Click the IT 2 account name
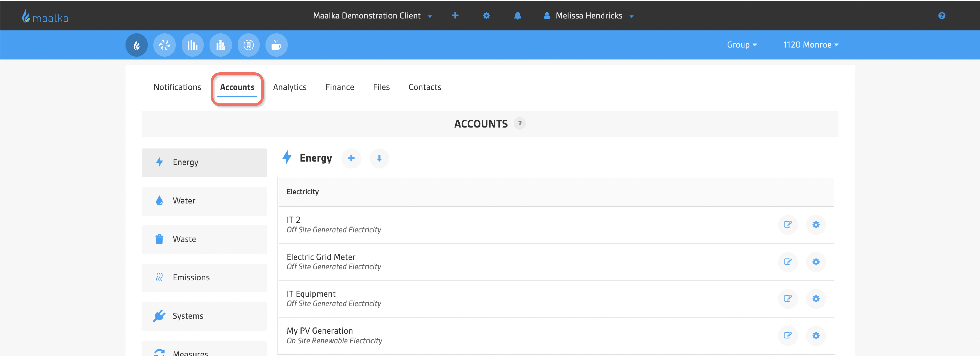Viewport: 980px width, 356px height. coord(293,220)
